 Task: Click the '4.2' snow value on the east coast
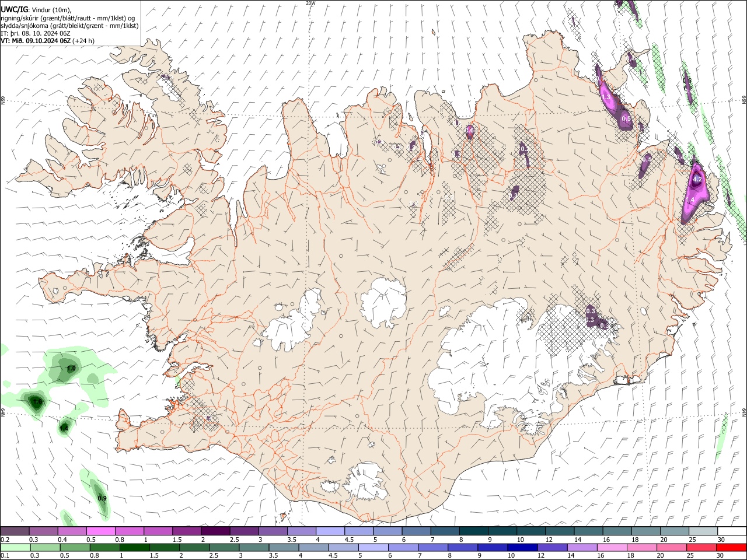coord(697,180)
